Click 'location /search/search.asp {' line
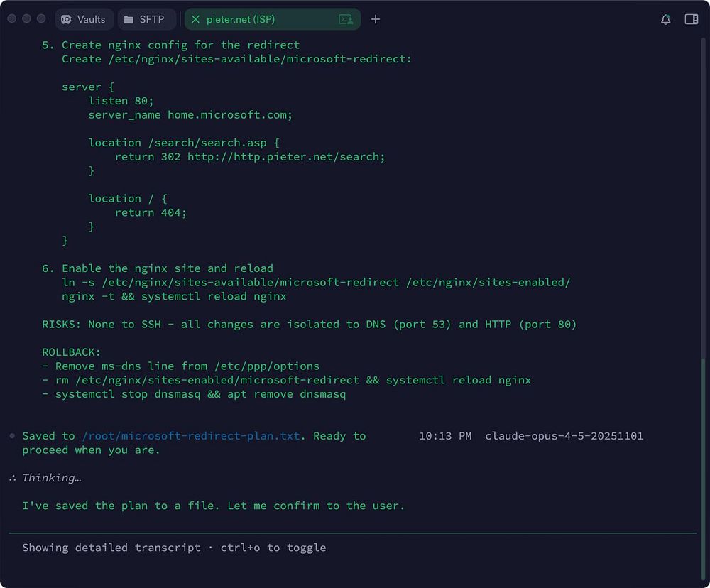Viewport: 710px width, 588px height. coord(184,143)
